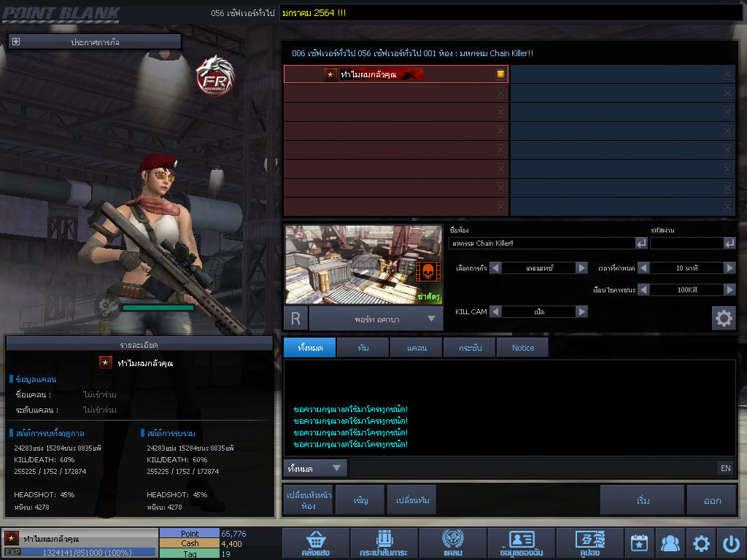Confirm password with enter icon
The height and width of the screenshot is (560, 747).
(x=729, y=244)
